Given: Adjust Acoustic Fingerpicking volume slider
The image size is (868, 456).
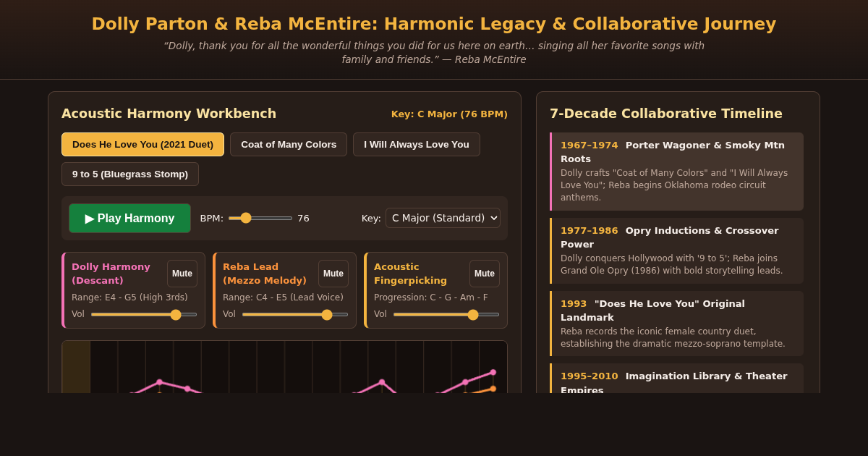Looking at the screenshot, I should click(446, 314).
